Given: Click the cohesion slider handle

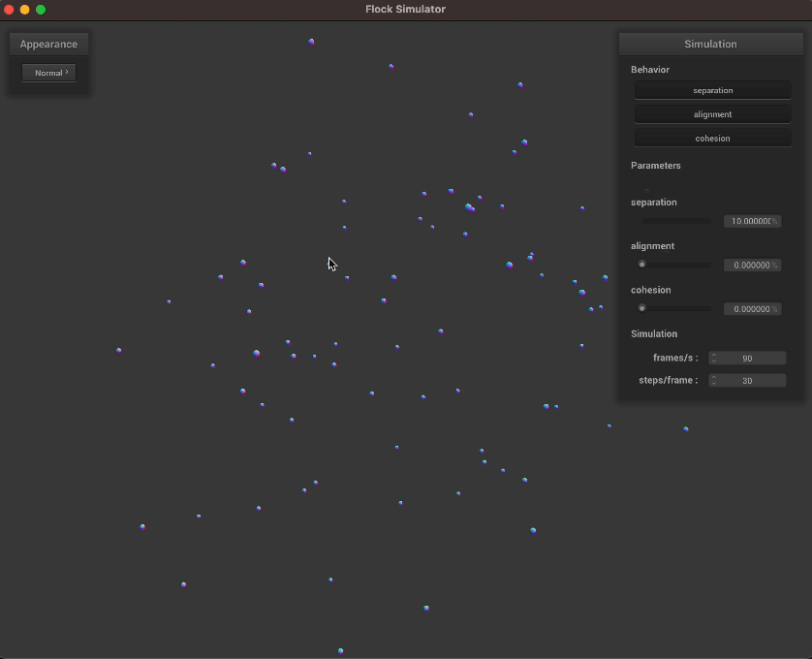Looking at the screenshot, I should (641, 308).
